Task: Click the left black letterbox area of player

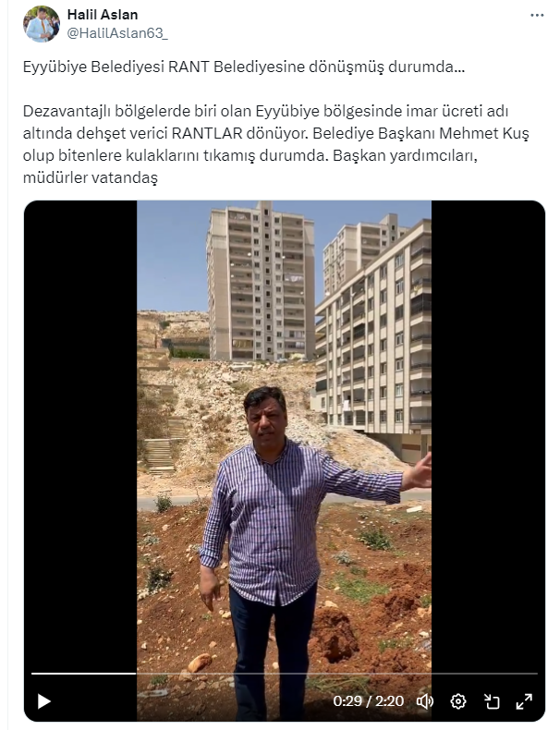Action: tap(80, 433)
